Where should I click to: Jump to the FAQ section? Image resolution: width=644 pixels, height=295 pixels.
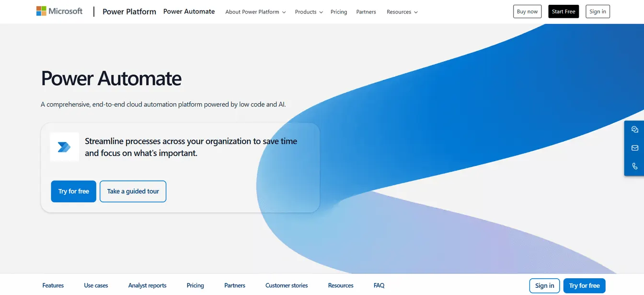pos(379,285)
